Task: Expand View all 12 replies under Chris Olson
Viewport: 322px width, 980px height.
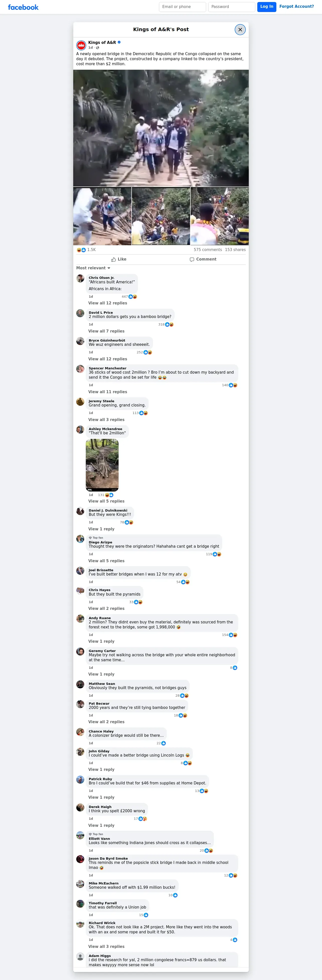Action: (x=108, y=303)
